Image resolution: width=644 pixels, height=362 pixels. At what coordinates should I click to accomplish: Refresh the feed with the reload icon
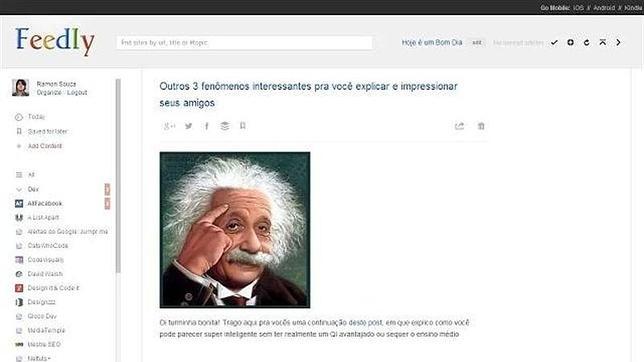[x=586, y=42]
